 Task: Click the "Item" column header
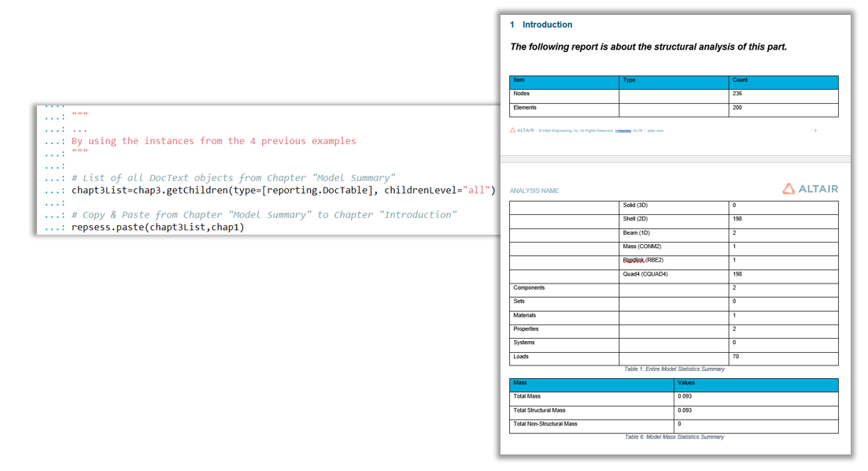pyautogui.click(x=519, y=80)
